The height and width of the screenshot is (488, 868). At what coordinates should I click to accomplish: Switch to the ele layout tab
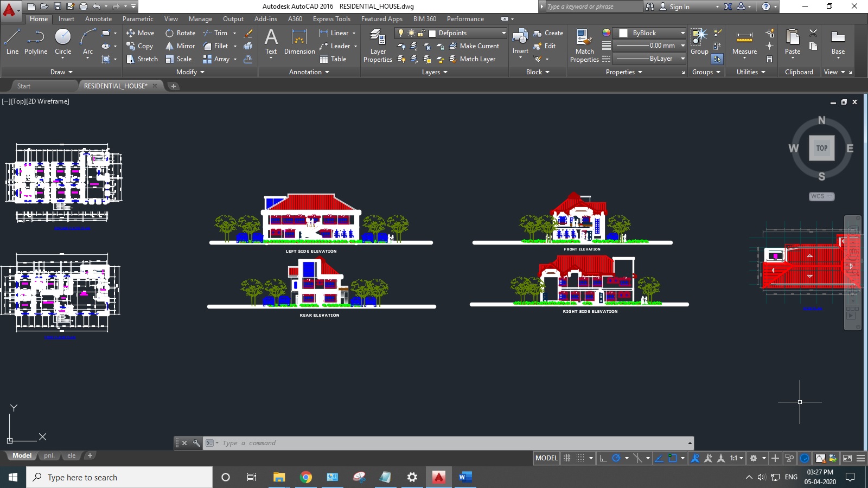tap(71, 455)
